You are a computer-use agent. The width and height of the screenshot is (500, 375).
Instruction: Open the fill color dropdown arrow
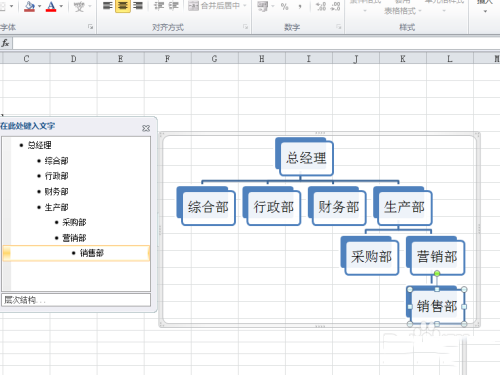40,6
